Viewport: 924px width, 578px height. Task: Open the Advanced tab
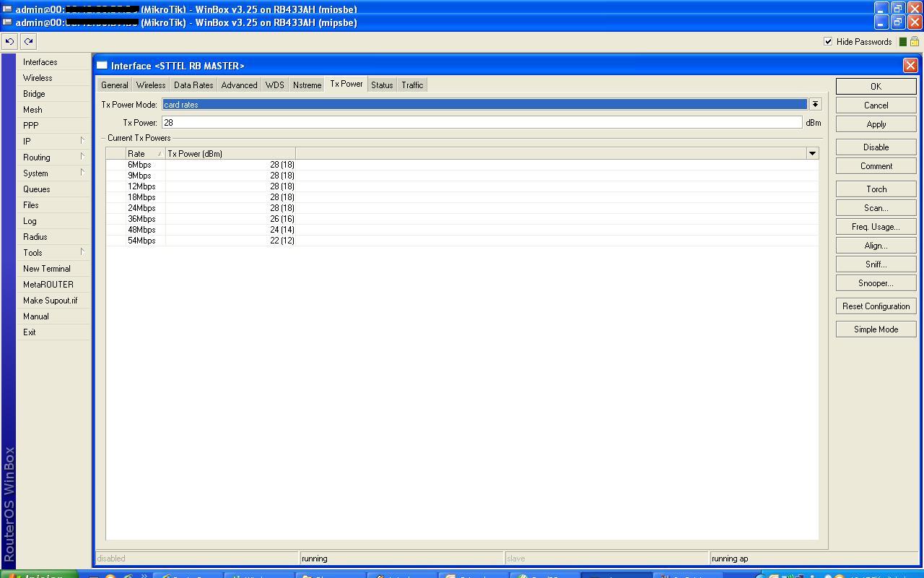(239, 85)
